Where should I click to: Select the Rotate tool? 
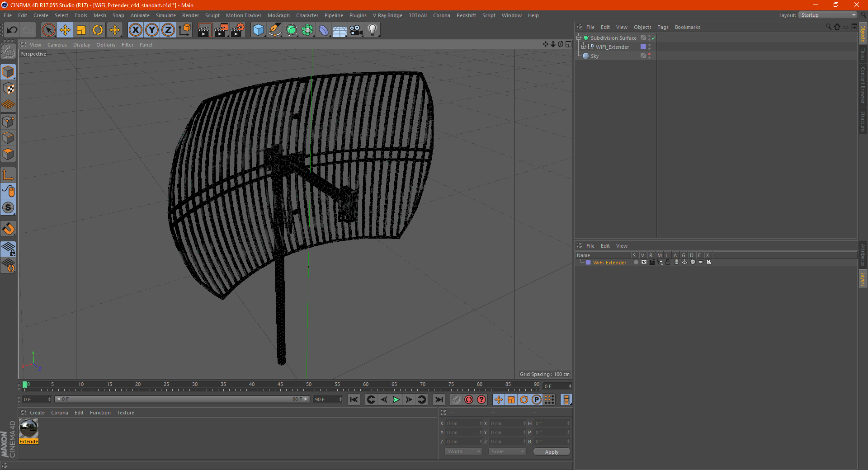(x=98, y=30)
